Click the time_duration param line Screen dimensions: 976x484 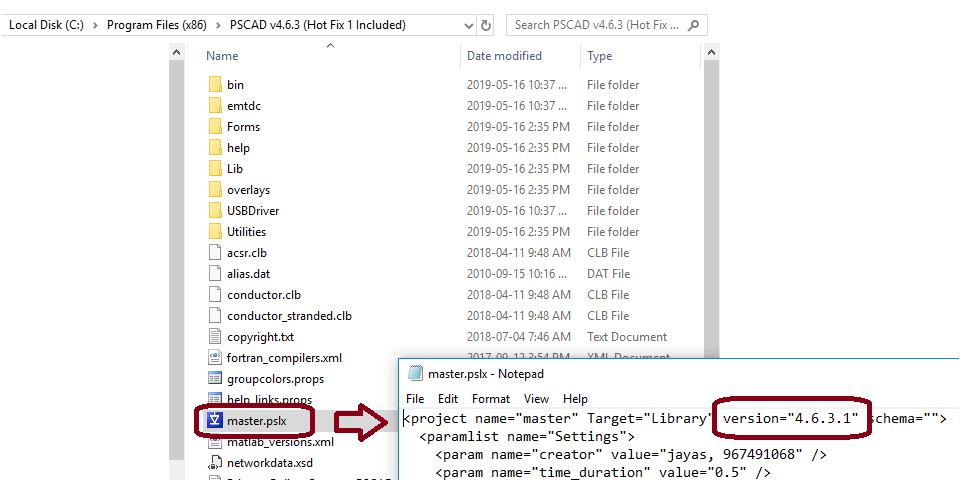tap(603, 473)
